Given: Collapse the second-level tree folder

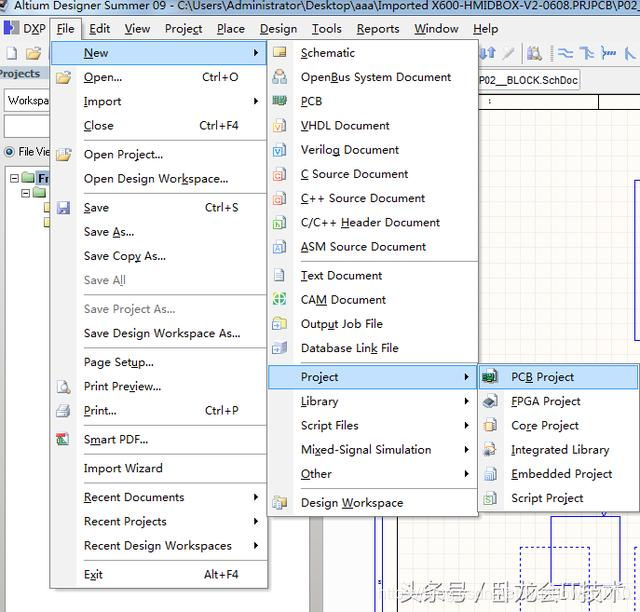Looking at the screenshot, I should click(x=26, y=193).
